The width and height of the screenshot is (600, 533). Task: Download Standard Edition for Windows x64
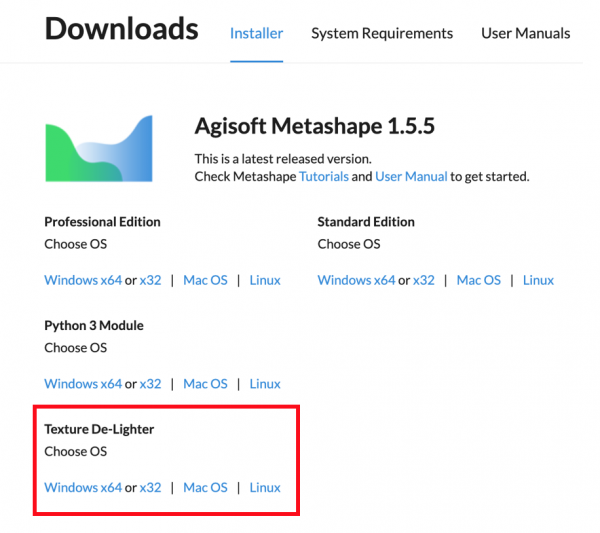tap(356, 280)
